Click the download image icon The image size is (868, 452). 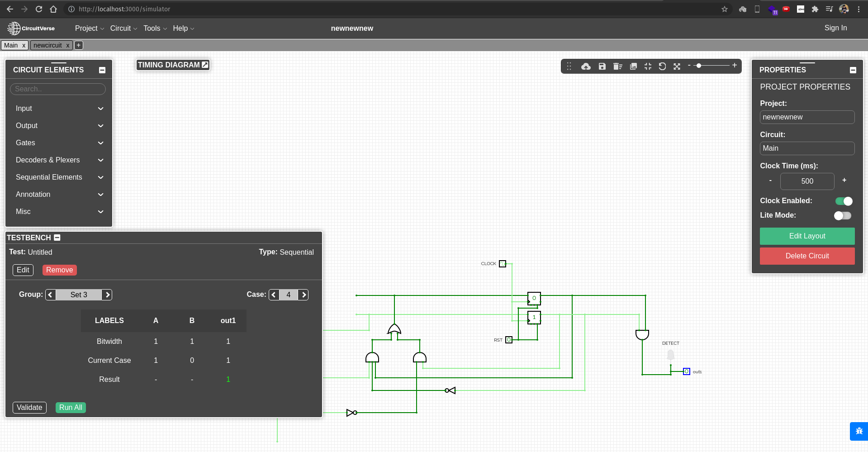tap(633, 67)
